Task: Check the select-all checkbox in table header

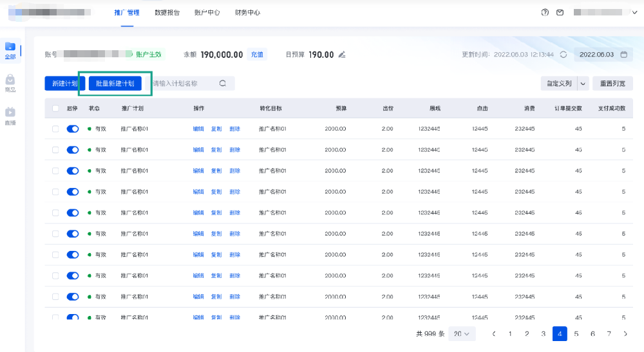Action: click(x=55, y=108)
